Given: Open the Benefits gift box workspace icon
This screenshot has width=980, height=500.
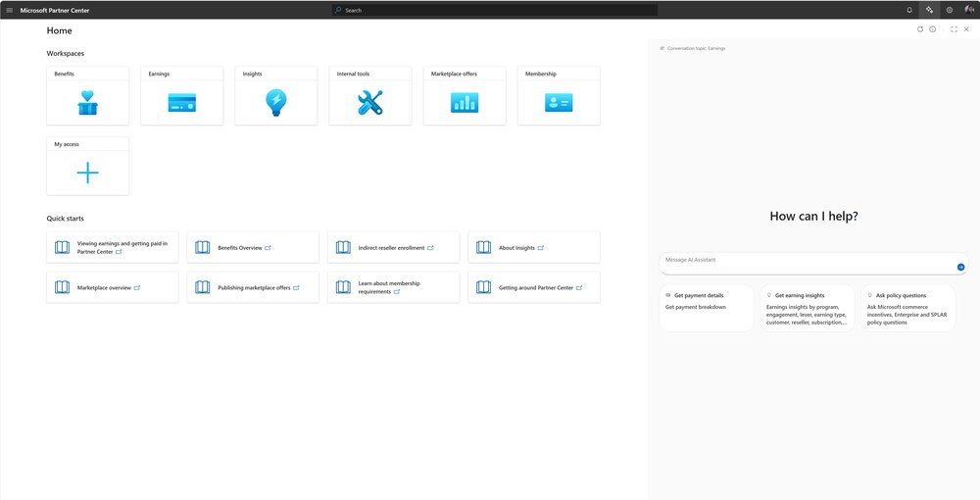Looking at the screenshot, I should (87, 103).
